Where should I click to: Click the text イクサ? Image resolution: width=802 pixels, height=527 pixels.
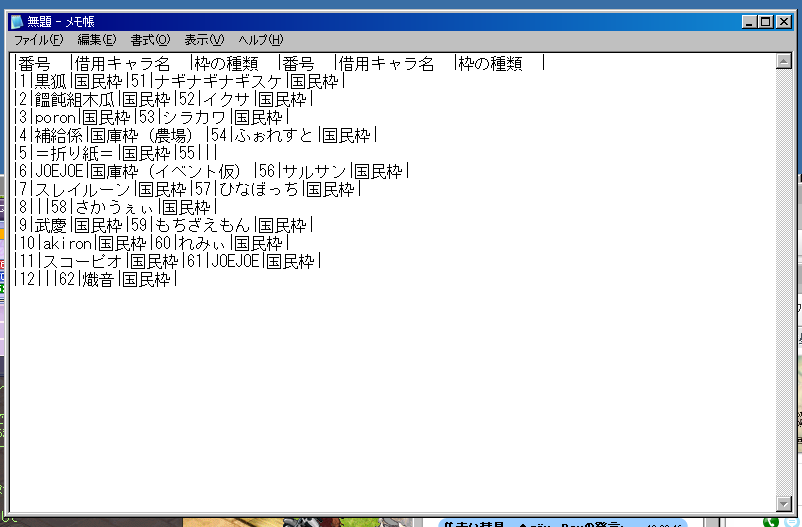(227, 100)
